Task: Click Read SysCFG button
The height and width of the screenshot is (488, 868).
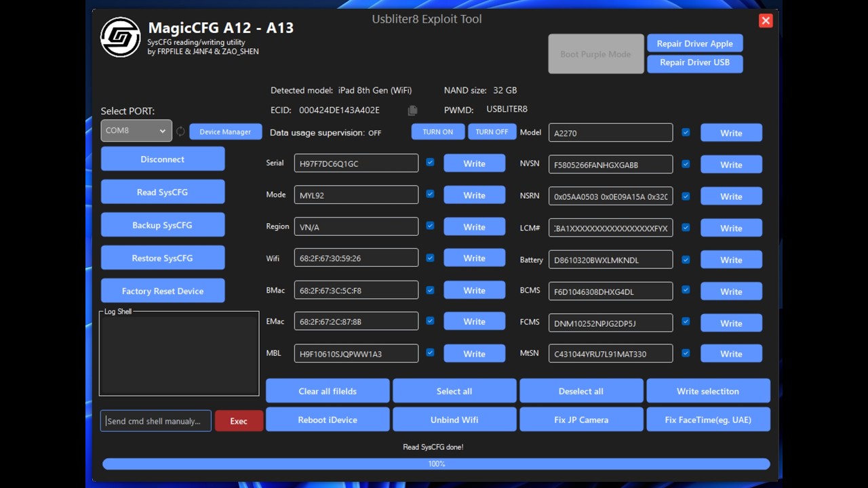Action: point(163,192)
